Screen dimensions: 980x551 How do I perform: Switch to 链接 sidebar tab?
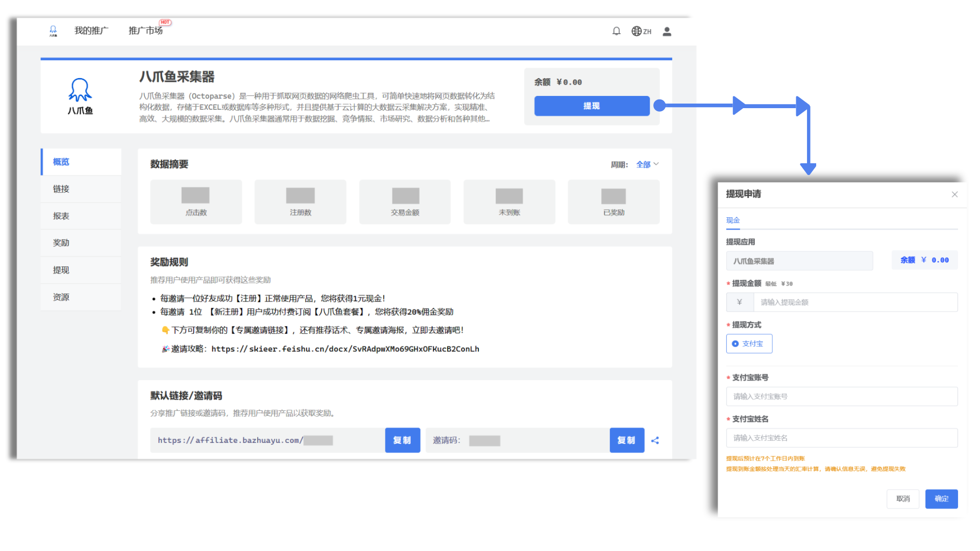click(61, 189)
